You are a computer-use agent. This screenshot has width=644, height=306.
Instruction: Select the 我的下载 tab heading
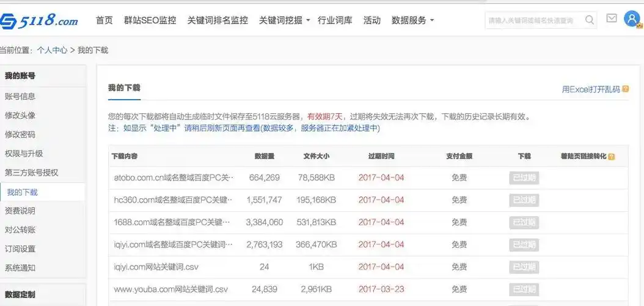point(124,88)
